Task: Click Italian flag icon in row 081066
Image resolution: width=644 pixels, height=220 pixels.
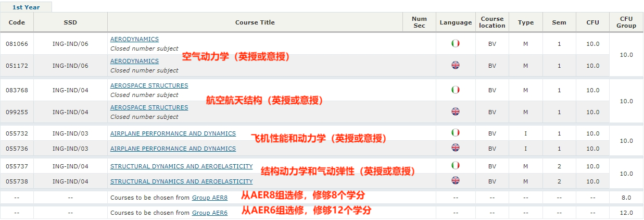Action: (456, 43)
